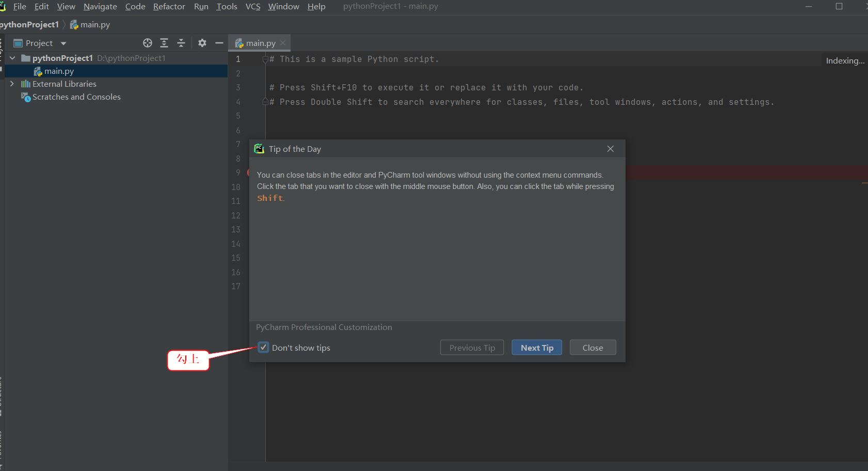
Task: Open the VCS menu
Action: (253, 6)
